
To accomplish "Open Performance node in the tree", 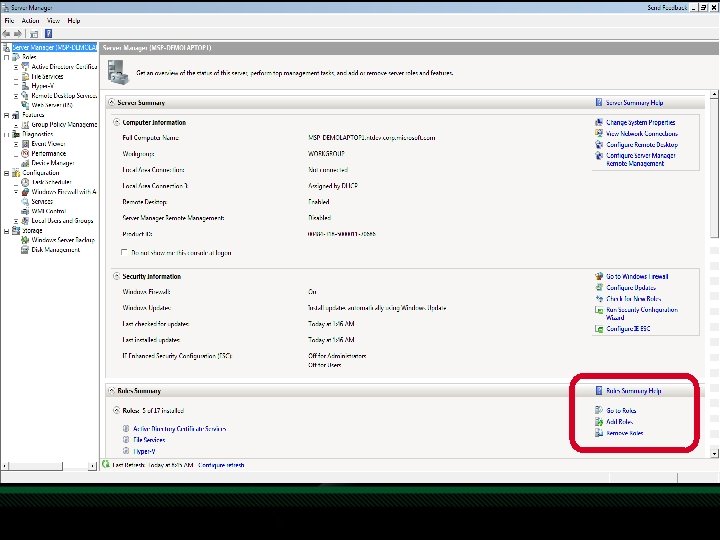I will click(49, 153).
